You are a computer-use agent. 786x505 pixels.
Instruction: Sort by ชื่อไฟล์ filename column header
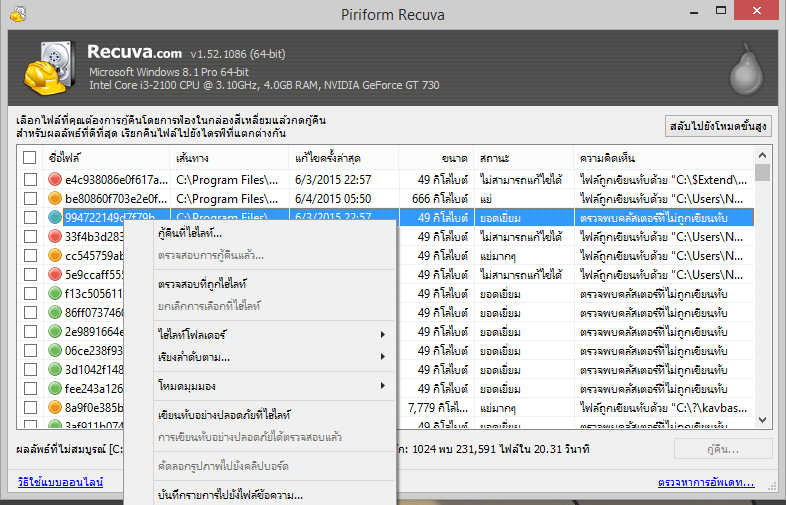point(106,158)
